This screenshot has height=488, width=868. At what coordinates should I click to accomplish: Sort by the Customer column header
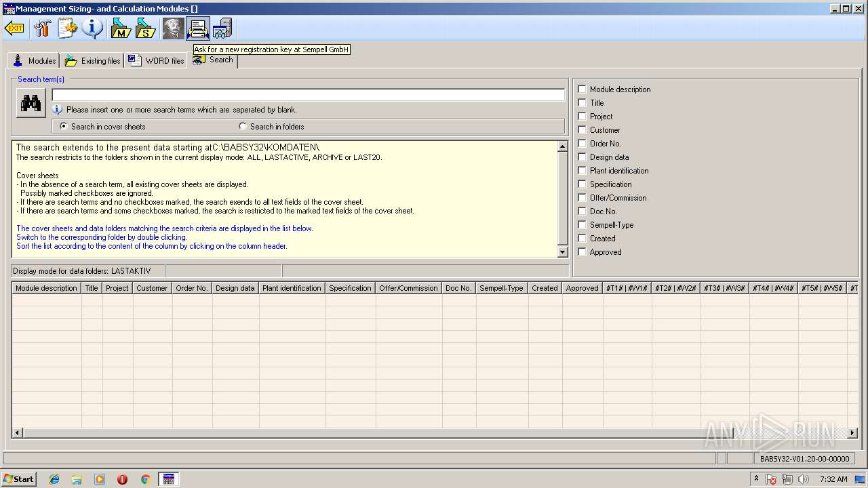152,288
